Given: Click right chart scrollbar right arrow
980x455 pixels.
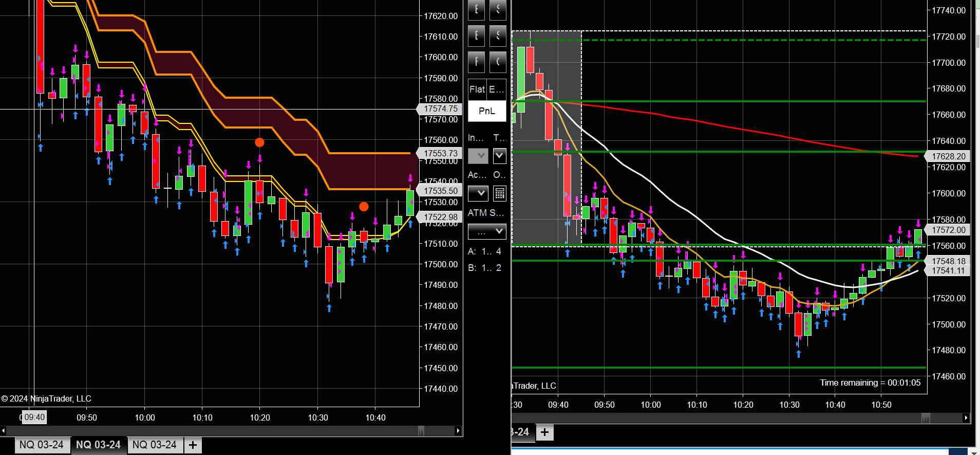Looking at the screenshot, I should 966,418.
